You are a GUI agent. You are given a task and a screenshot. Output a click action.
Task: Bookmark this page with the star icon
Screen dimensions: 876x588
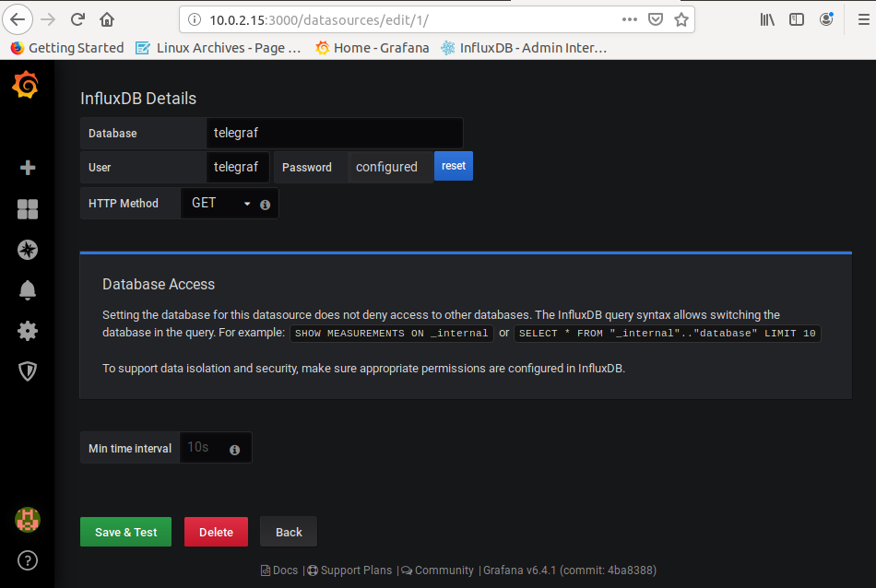point(681,19)
